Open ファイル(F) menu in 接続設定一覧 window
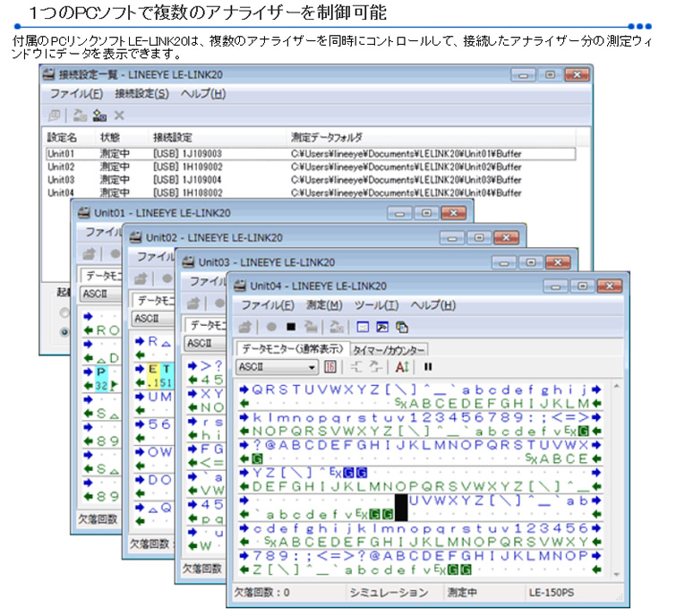Screen dimensions: 676x616 (x=76, y=93)
